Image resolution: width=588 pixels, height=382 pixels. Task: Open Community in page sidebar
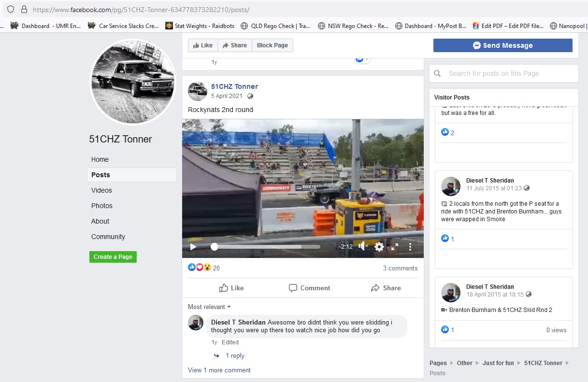pos(108,237)
